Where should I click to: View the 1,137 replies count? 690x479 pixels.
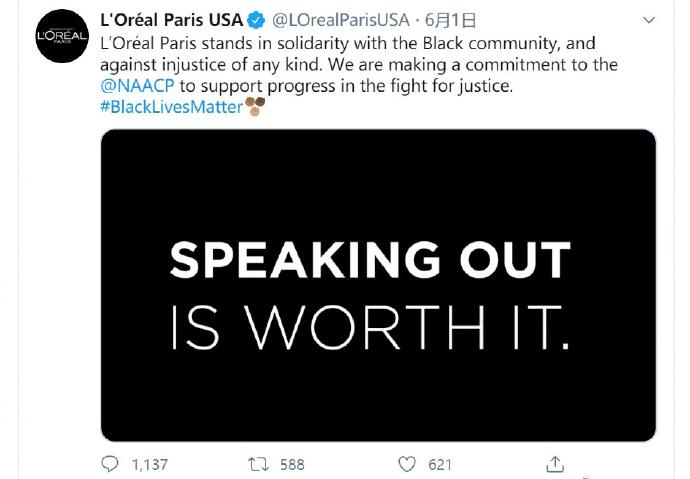click(x=149, y=464)
